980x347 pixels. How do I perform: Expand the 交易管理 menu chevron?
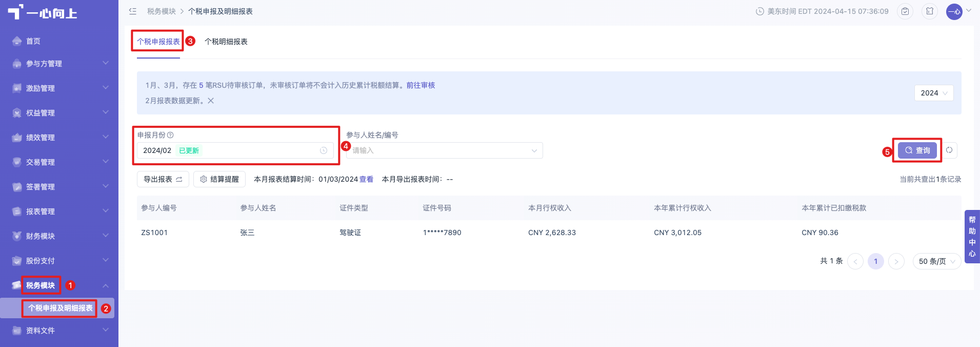click(106, 162)
